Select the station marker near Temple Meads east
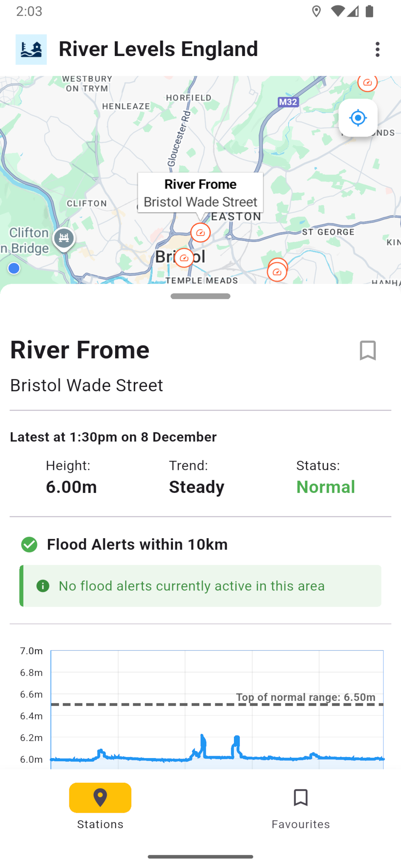The height and width of the screenshot is (868, 401). click(277, 272)
